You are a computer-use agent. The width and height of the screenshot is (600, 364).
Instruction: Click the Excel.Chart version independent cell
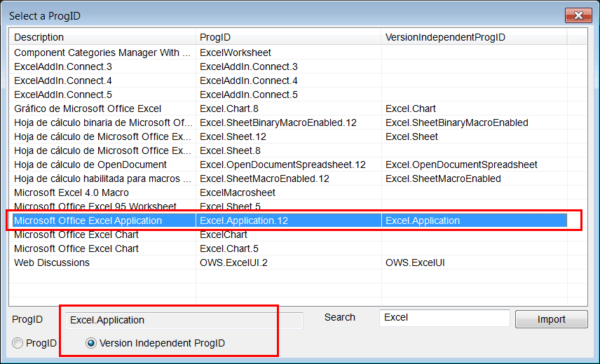474,108
